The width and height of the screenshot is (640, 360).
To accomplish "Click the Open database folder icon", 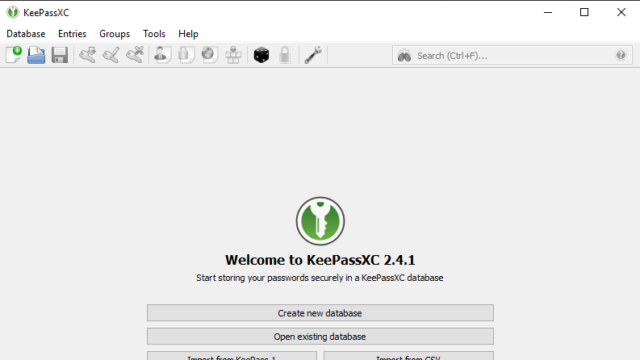I will (x=36, y=55).
